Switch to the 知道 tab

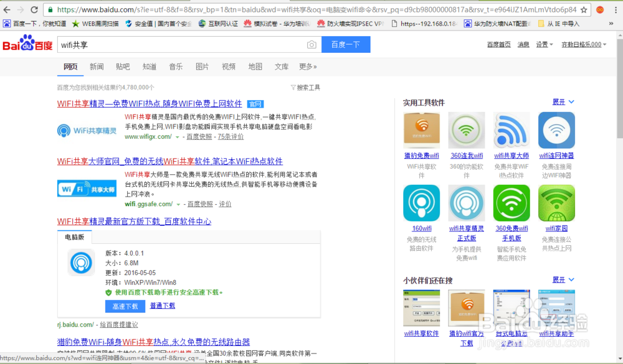(x=150, y=67)
